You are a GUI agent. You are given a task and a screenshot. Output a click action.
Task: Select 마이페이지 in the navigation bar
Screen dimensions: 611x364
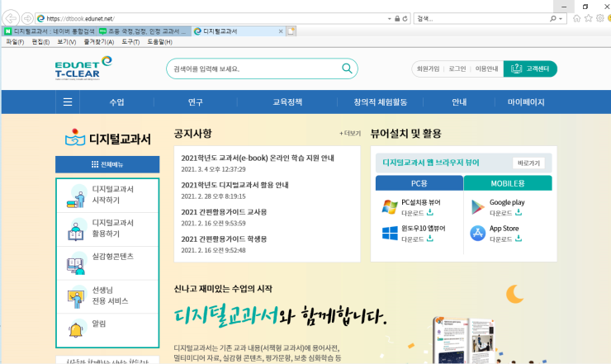click(526, 102)
